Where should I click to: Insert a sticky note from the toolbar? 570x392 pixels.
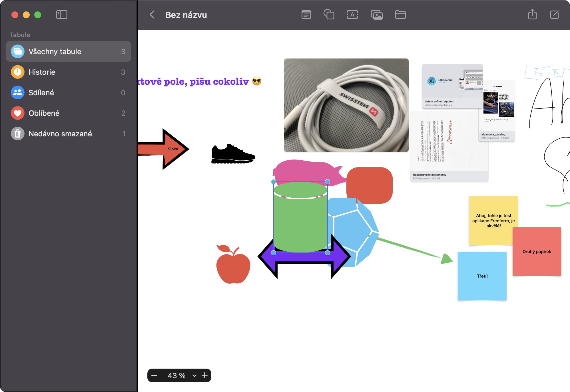[306, 15]
